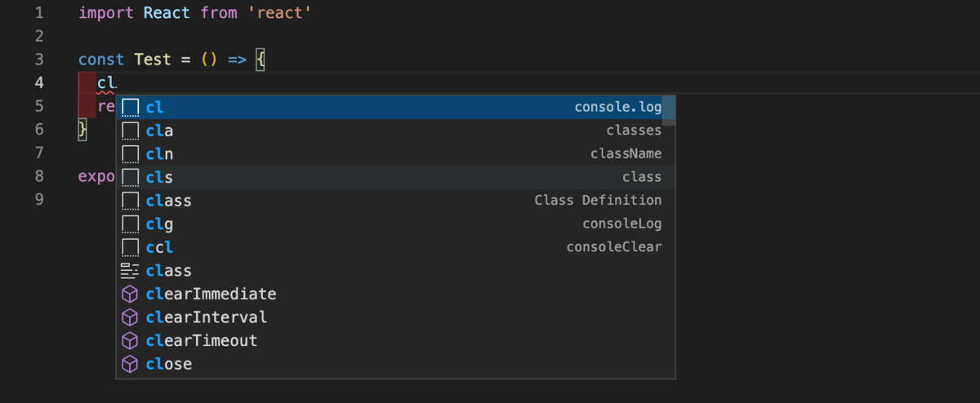Viewport: 980px width, 403px height.
Task: Click the keyword icon beside lowercase 'class'
Action: tap(130, 271)
